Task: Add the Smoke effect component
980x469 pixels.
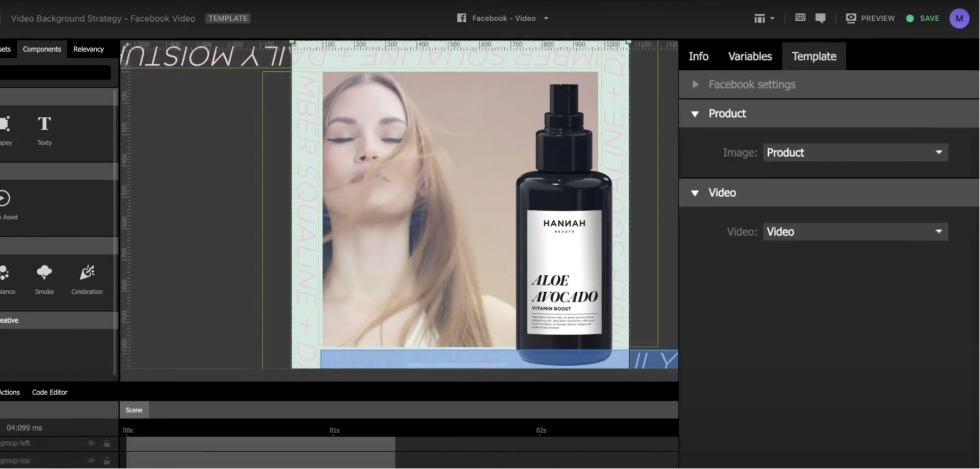Action: click(44, 280)
